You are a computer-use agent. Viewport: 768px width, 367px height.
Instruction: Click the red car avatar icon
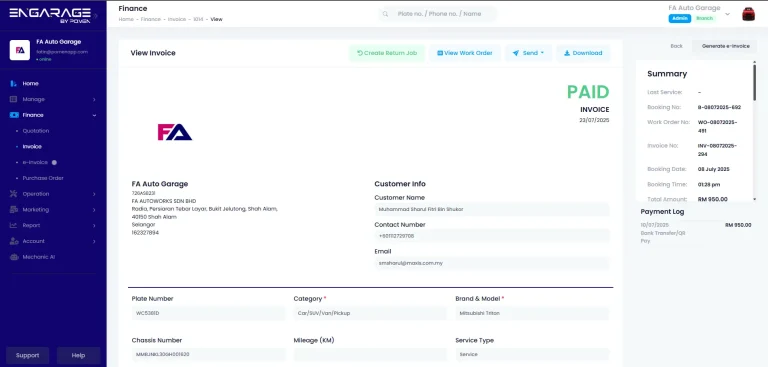tap(748, 14)
